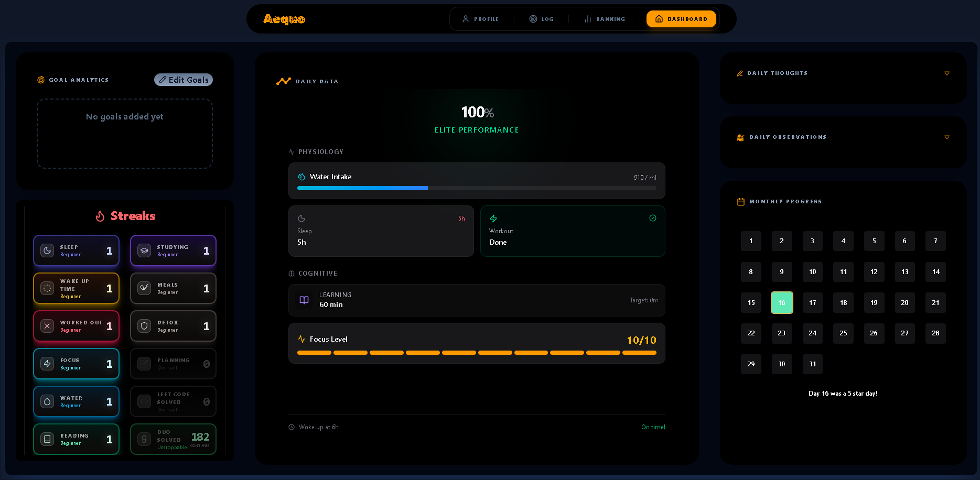Click the moon icon in Sleep streak
Image resolution: width=980 pixels, height=480 pixels.
click(47, 250)
